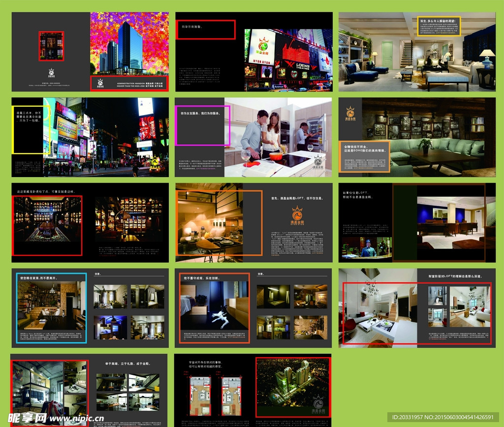Select the small red-framed building thumbnail
The height and width of the screenshot is (427, 504).
51,46
